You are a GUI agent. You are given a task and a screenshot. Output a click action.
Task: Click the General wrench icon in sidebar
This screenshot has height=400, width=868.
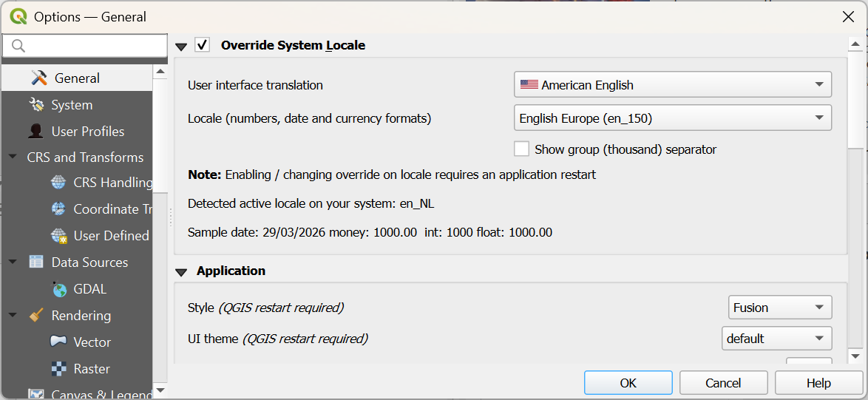pos(39,78)
